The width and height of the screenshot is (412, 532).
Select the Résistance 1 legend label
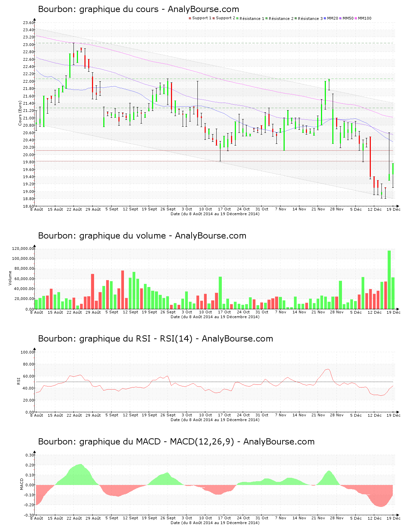click(x=252, y=19)
